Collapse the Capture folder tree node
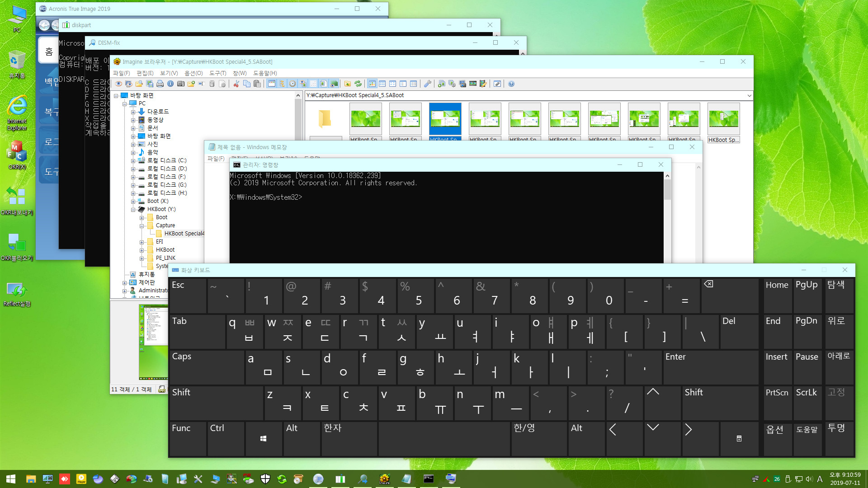 (142, 226)
